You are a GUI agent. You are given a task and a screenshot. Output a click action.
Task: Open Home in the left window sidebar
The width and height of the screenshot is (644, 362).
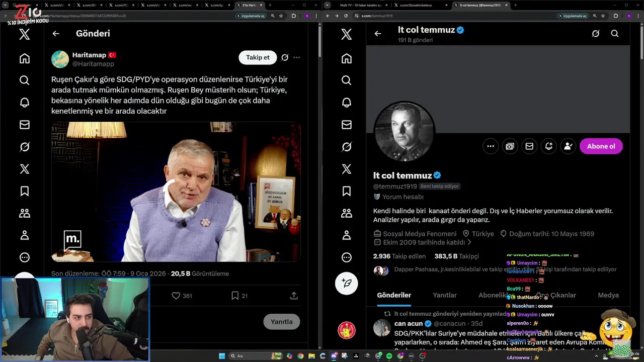[24, 58]
